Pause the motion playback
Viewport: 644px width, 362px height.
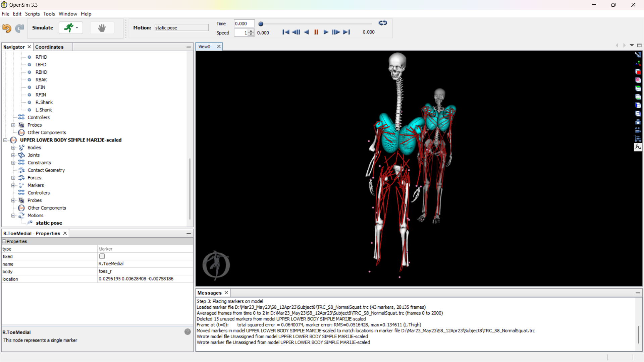316,32
